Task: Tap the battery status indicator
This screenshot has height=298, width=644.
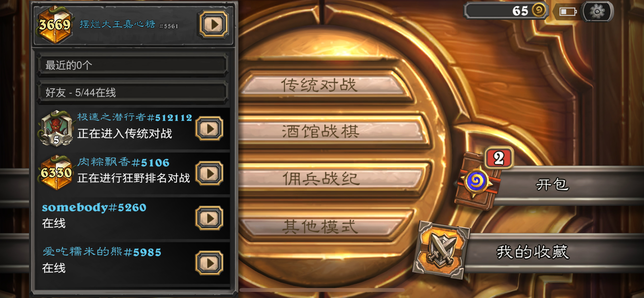Action: click(x=568, y=12)
